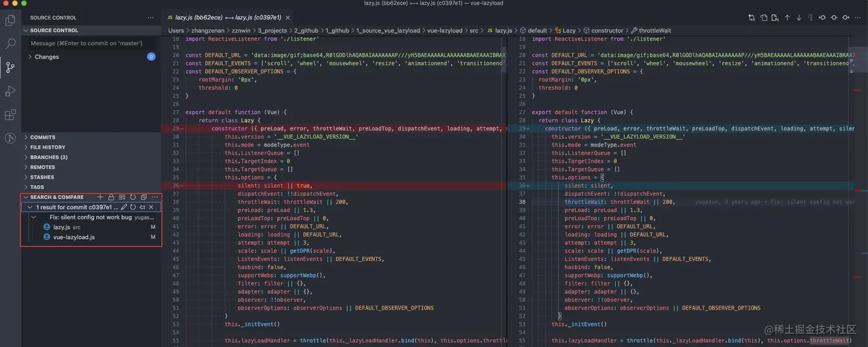Click line number 36 in left diff pane
The image size is (868, 347).
pyautogui.click(x=176, y=186)
